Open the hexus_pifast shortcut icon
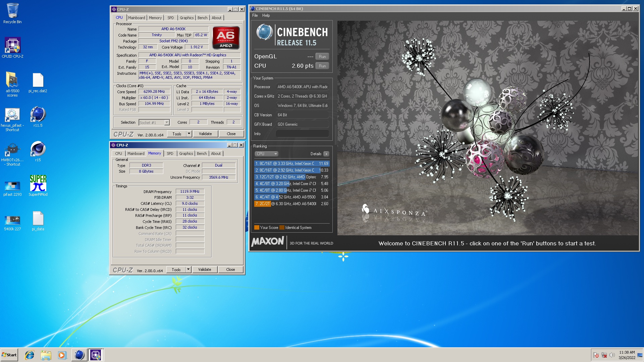The image size is (644, 362). coord(12,120)
